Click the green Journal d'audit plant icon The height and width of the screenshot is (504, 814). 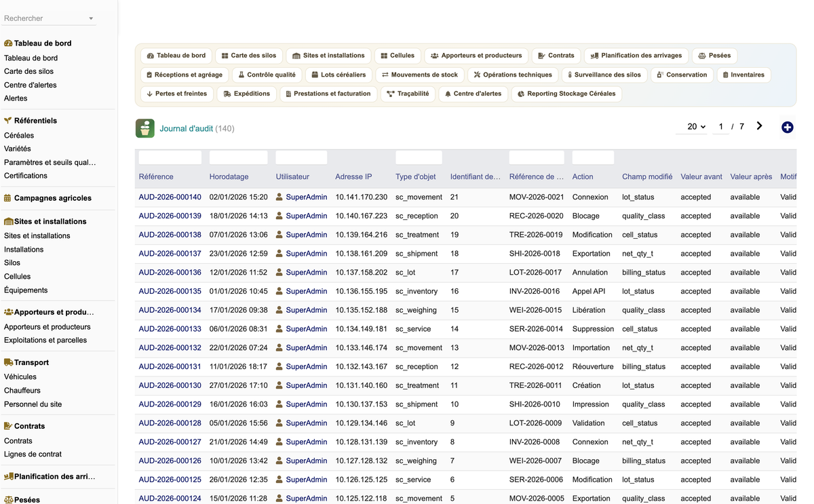[x=145, y=128]
